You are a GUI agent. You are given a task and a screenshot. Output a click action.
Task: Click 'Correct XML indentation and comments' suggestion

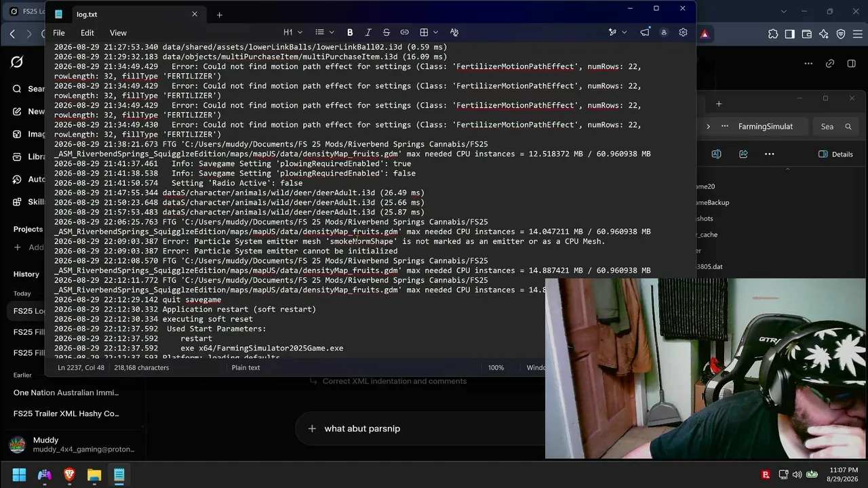point(395,381)
